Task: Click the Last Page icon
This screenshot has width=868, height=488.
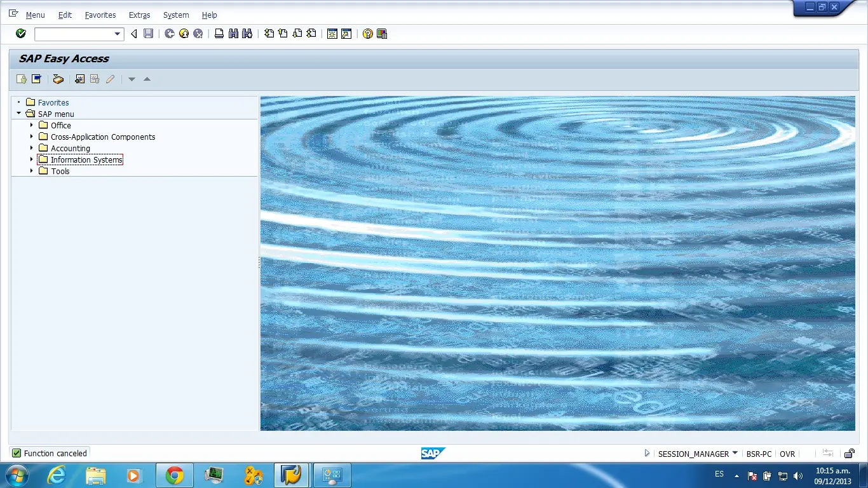Action: tap(311, 34)
